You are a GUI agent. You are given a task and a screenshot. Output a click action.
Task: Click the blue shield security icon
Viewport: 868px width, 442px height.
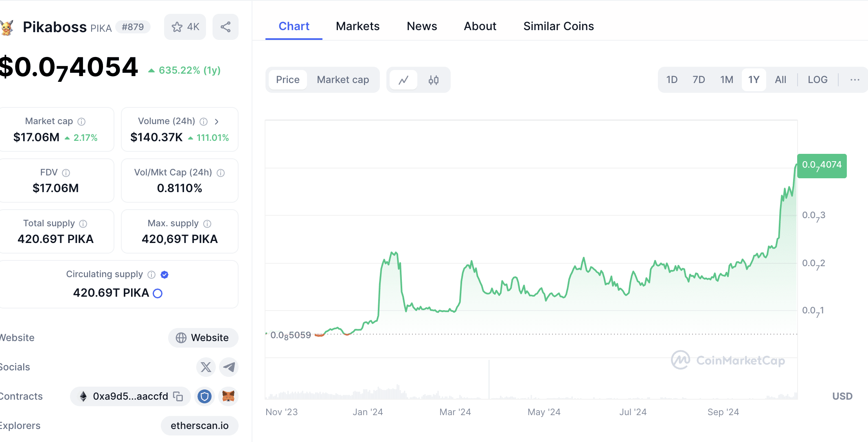(204, 396)
